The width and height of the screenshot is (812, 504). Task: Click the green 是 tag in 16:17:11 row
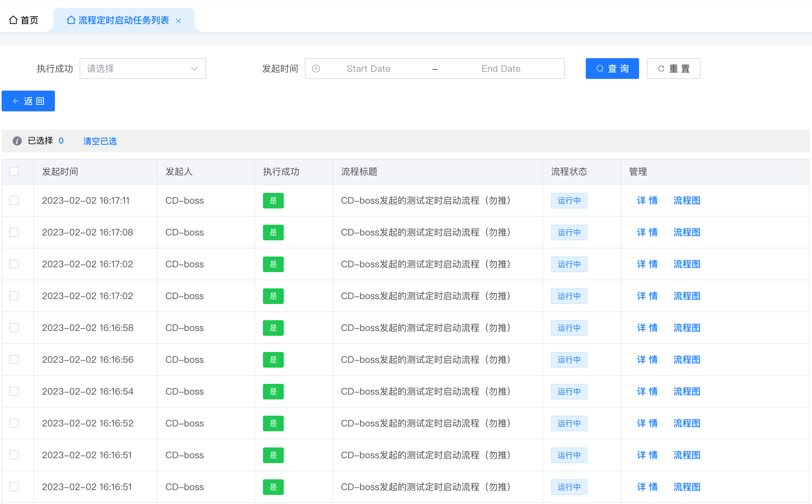pyautogui.click(x=273, y=201)
